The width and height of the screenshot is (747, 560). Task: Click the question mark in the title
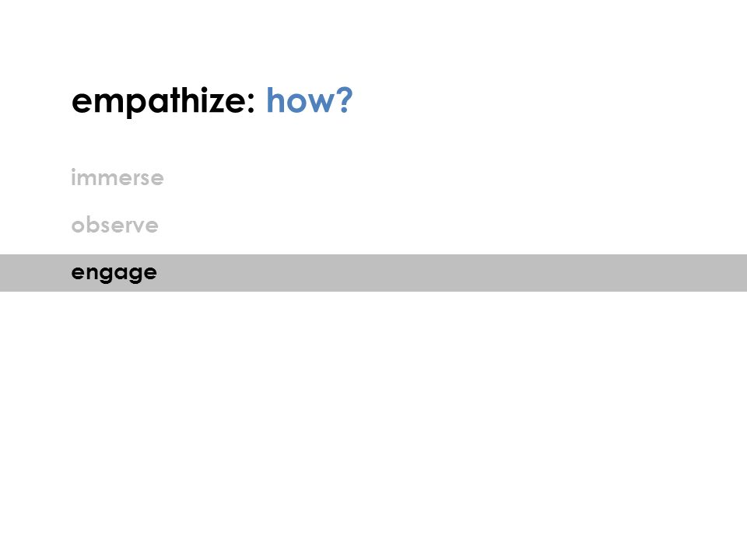tap(343, 100)
